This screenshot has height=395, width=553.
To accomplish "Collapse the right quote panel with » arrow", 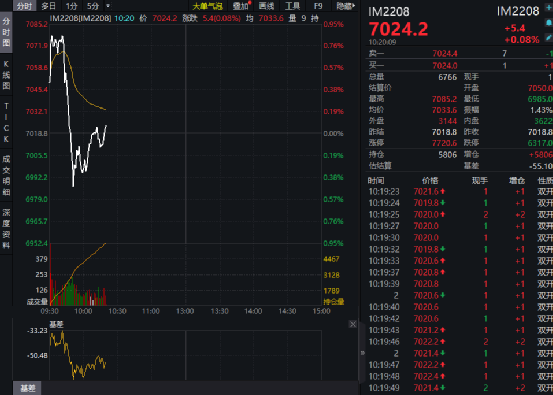I will (x=363, y=352).
